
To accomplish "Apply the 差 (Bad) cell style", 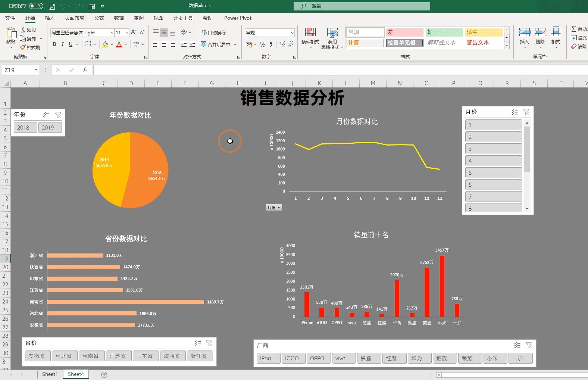I will pyautogui.click(x=405, y=32).
